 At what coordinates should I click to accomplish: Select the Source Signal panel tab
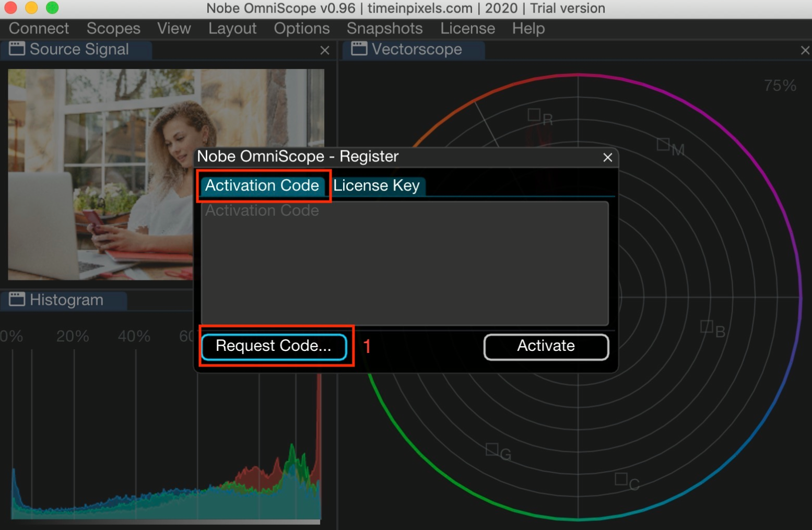click(x=76, y=50)
